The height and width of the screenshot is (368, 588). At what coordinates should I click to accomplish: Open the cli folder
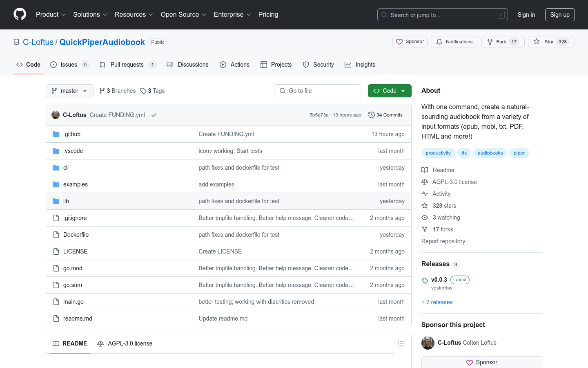[66, 168]
